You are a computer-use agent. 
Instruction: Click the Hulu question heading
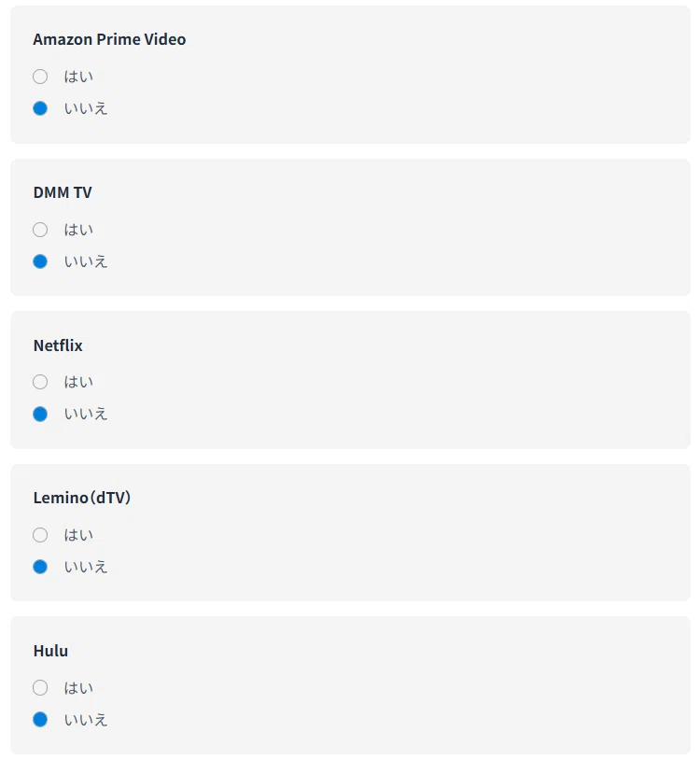(50, 651)
